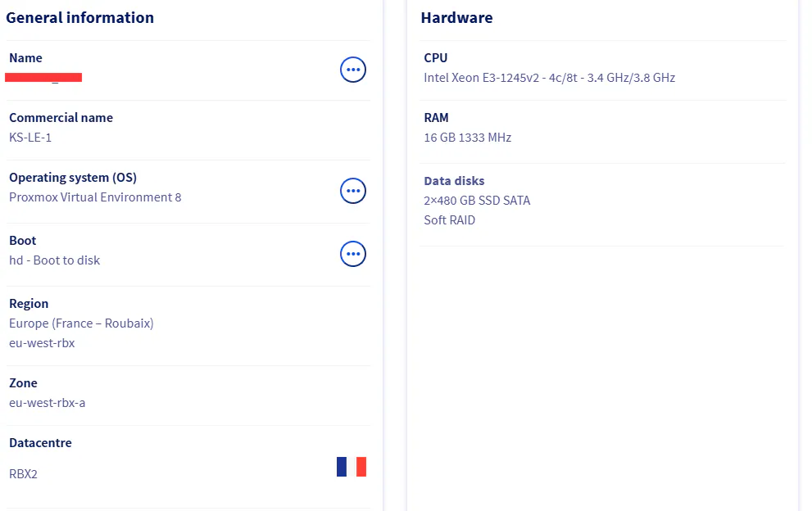Screen dimensions: 812x511
Task: Click the French flag icon
Action: [x=352, y=467]
